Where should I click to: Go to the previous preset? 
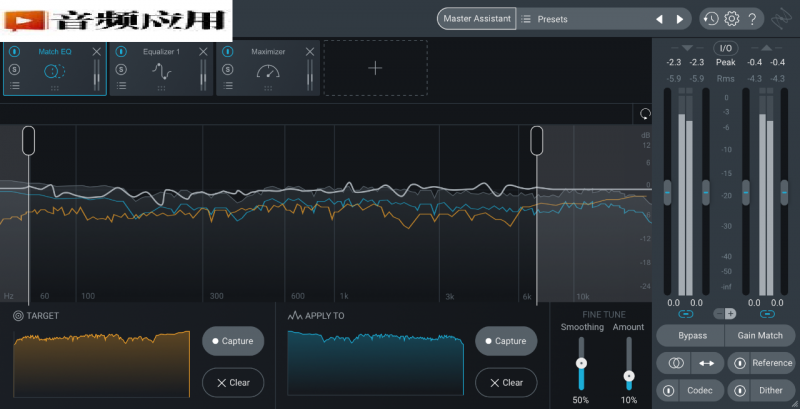659,19
